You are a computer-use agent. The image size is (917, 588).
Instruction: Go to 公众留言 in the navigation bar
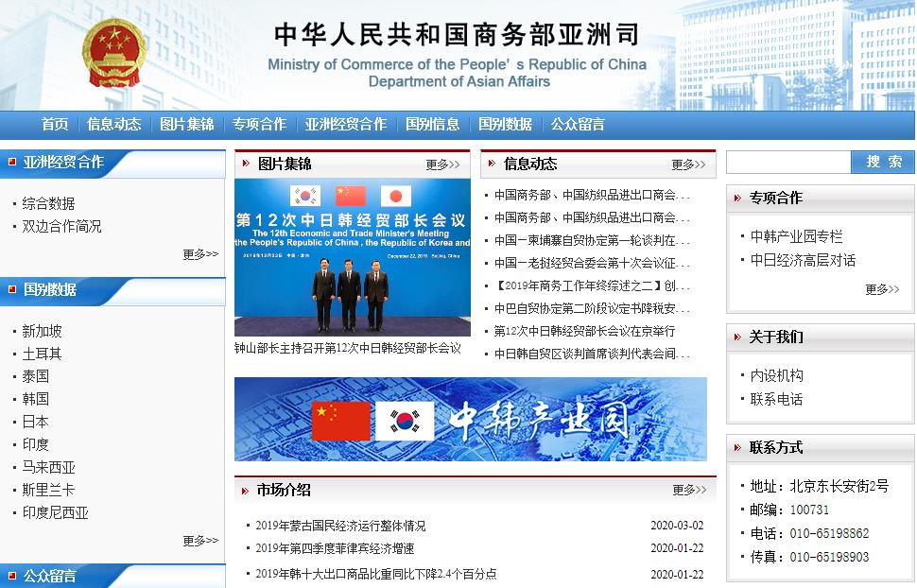coord(578,124)
